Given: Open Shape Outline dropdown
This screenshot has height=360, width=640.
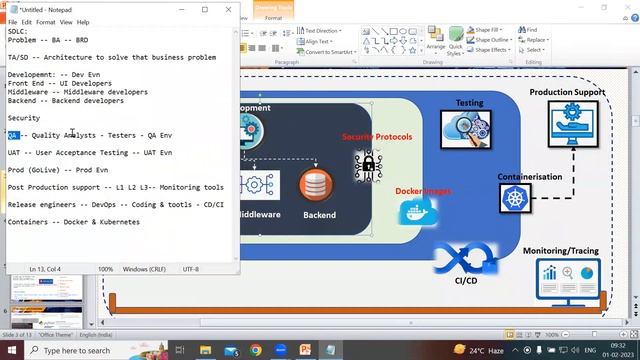Looking at the screenshot, I should [x=490, y=40].
